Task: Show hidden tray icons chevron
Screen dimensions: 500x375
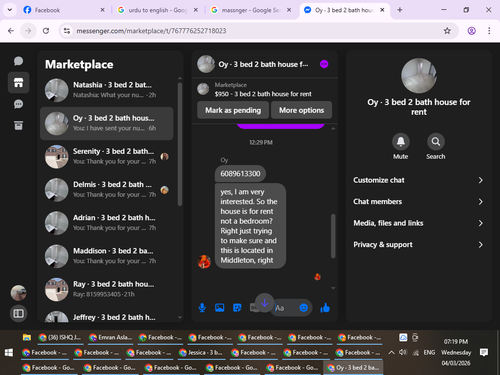Action: pos(392,352)
